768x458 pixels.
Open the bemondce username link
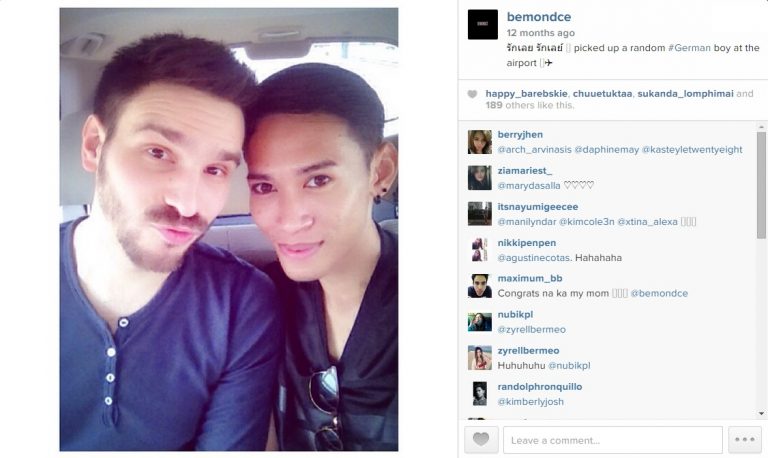click(x=538, y=17)
